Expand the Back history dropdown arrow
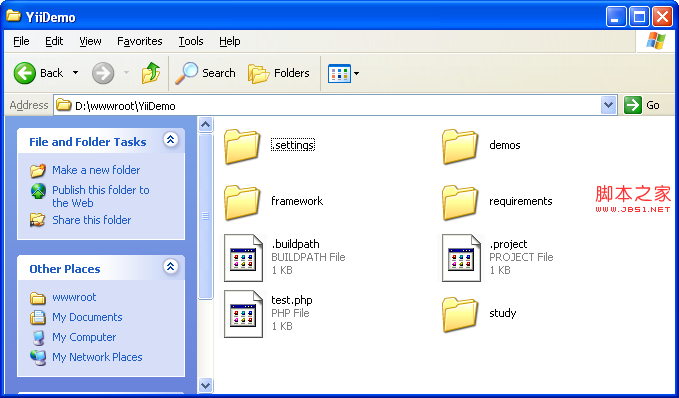Screen dimensions: 679x398 75,73
